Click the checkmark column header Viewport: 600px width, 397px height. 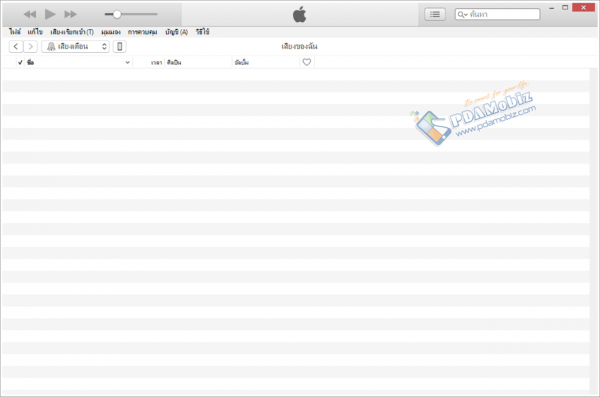click(x=20, y=62)
